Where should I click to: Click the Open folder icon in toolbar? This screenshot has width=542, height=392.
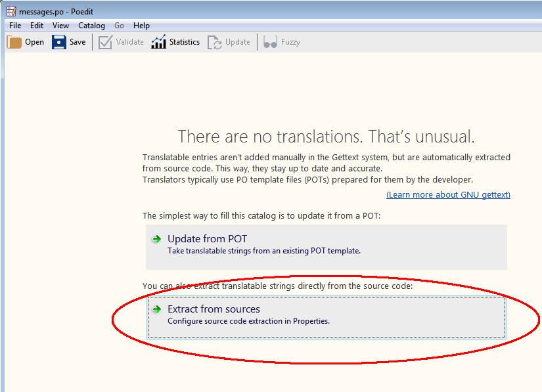(14, 42)
